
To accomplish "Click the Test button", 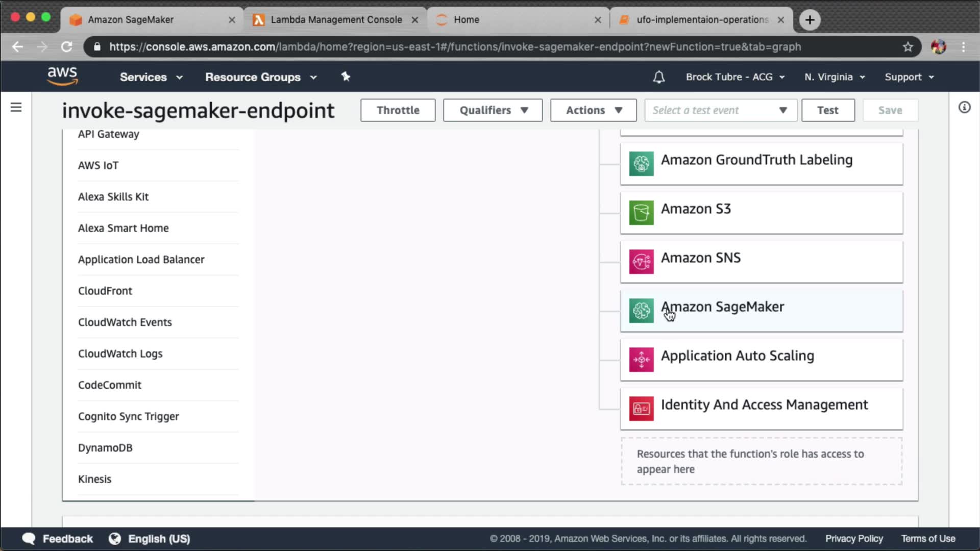I will pyautogui.click(x=827, y=110).
